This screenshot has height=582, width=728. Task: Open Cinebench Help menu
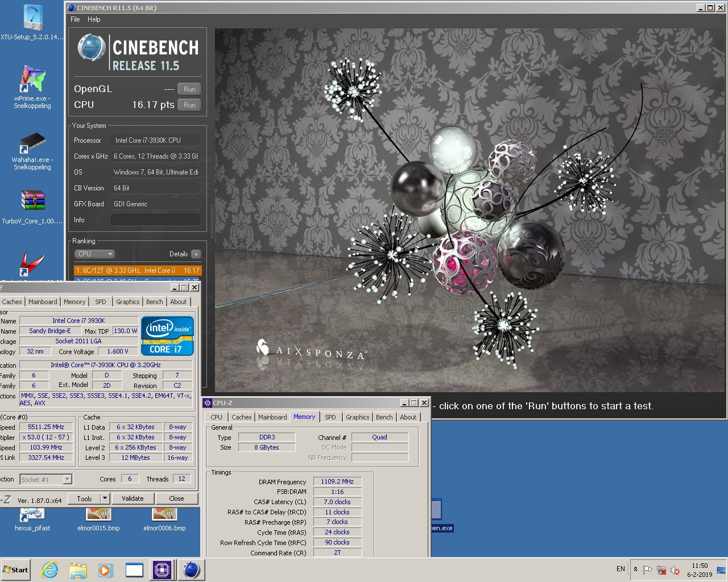click(x=94, y=19)
